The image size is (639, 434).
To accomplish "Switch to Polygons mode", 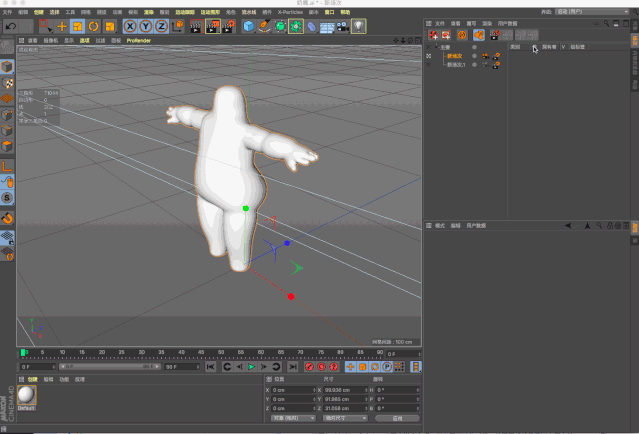I will pos(7,146).
